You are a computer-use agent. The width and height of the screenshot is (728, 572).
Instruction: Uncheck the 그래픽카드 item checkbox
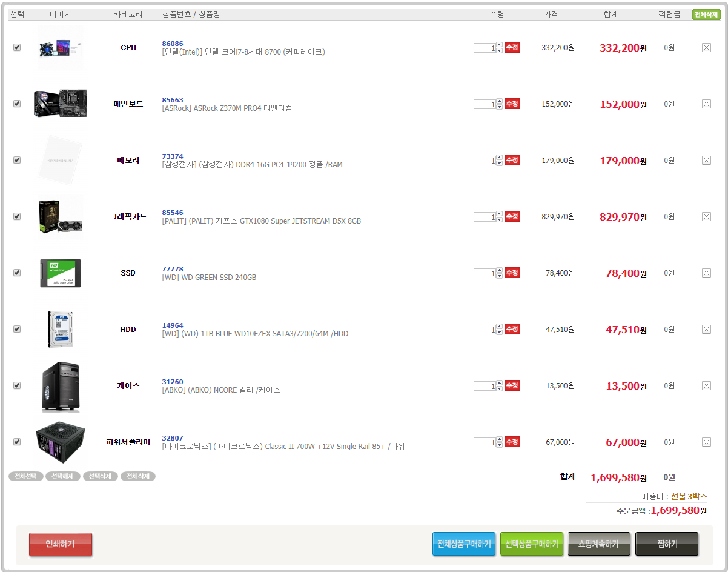[17, 216]
